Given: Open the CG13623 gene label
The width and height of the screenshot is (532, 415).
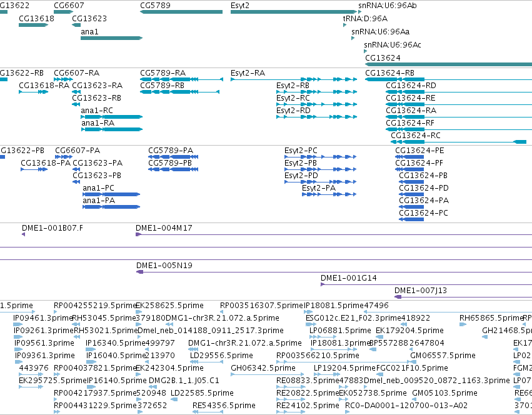Looking at the screenshot, I should 89,18.
